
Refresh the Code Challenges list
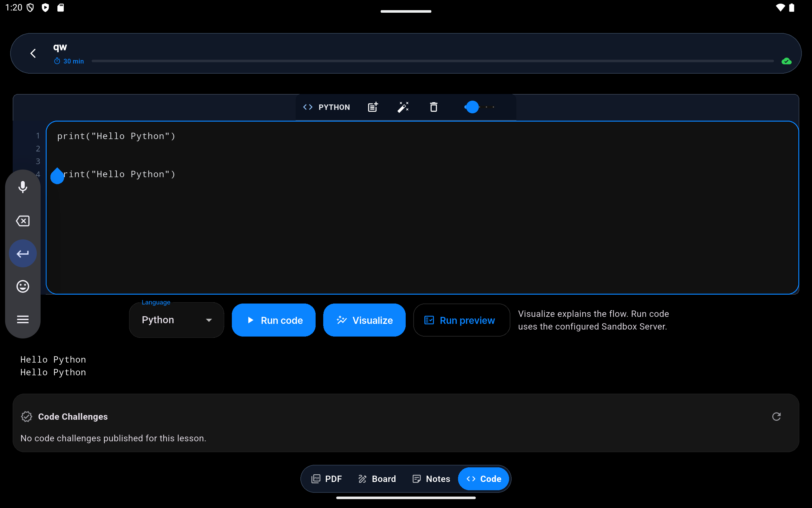pos(776,417)
